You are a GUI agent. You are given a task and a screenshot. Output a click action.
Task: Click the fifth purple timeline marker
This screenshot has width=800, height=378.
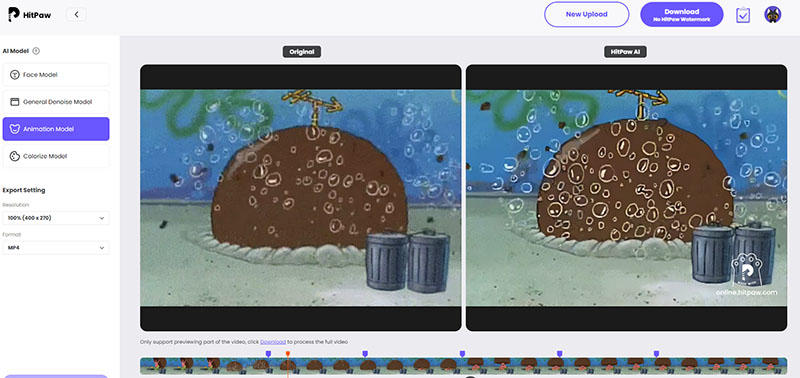pos(656,354)
